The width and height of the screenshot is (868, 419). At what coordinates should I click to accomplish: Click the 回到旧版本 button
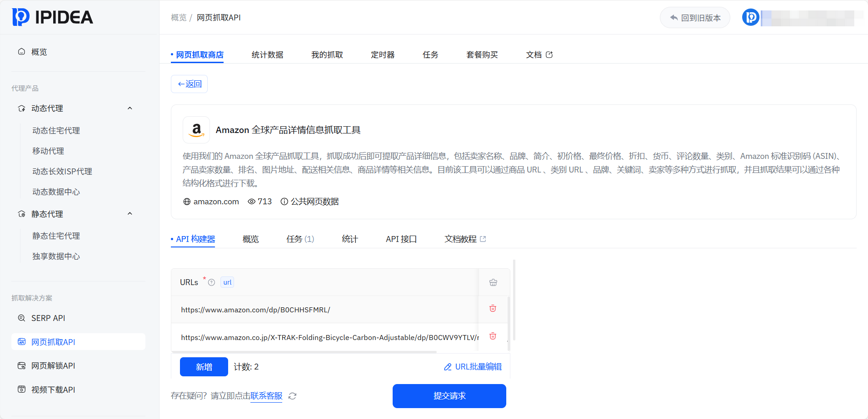tap(695, 18)
